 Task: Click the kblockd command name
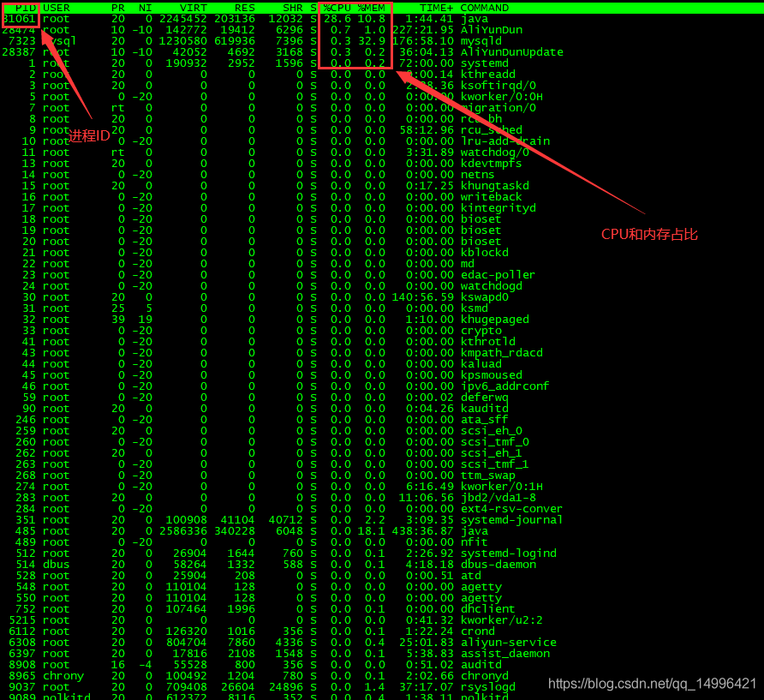(x=485, y=253)
